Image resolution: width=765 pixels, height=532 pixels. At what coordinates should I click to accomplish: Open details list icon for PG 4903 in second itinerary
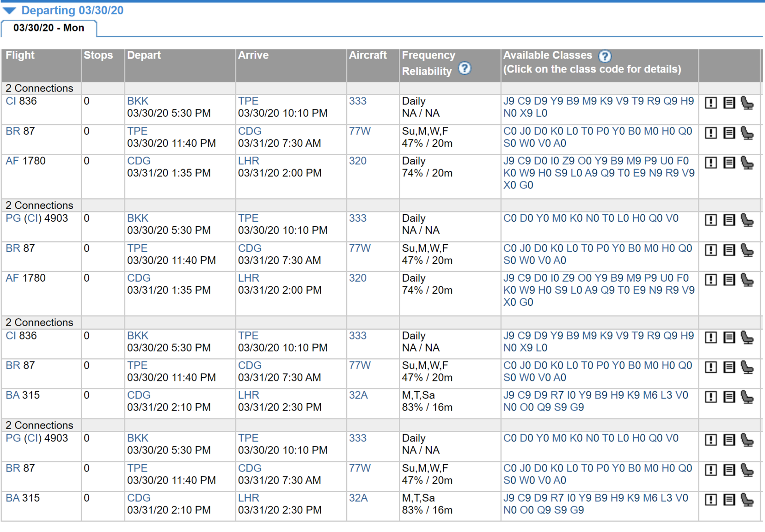pos(729,220)
